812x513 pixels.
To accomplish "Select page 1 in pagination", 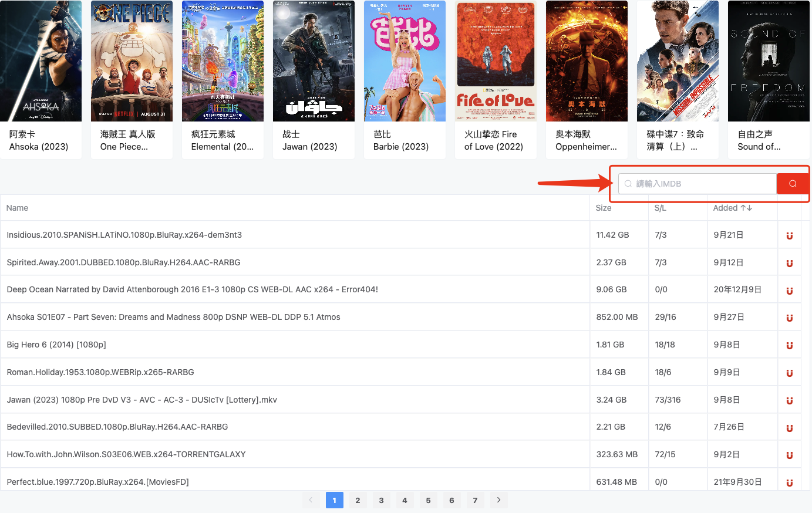I will [x=334, y=500].
